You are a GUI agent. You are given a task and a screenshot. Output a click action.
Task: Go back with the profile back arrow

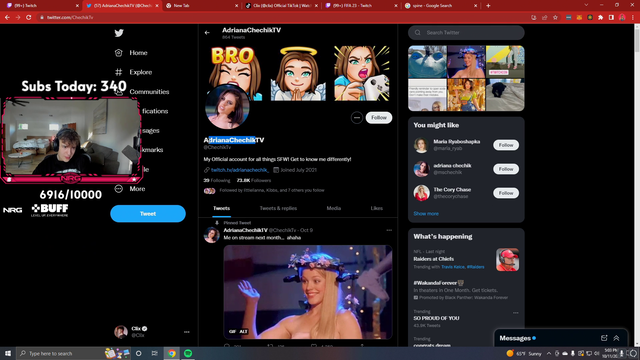(x=207, y=33)
